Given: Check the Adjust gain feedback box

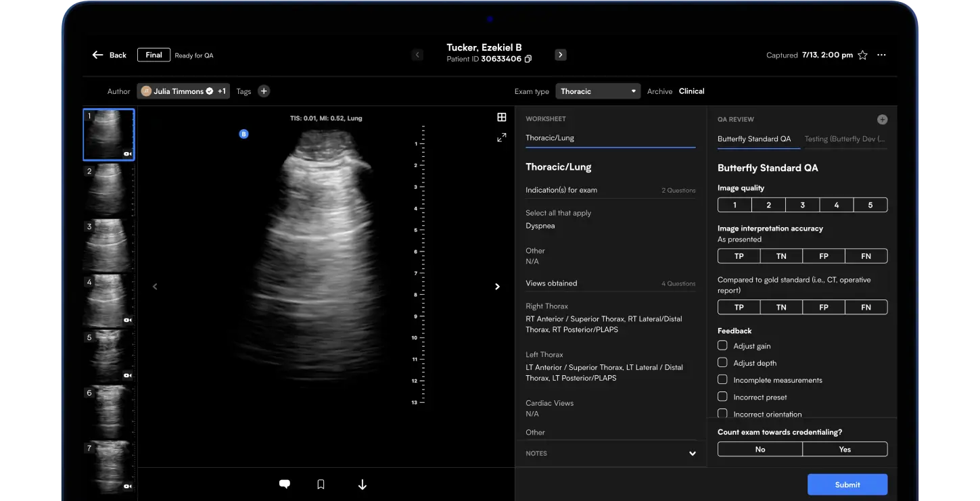Looking at the screenshot, I should coord(722,345).
